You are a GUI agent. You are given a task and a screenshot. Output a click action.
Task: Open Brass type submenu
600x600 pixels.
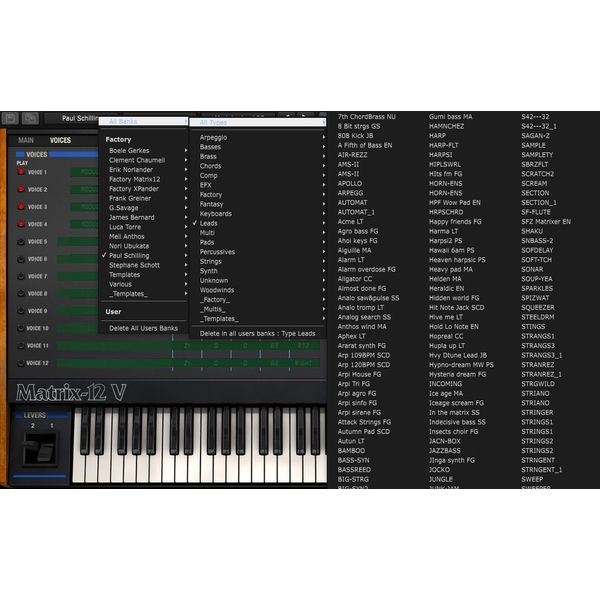[x=258, y=157]
